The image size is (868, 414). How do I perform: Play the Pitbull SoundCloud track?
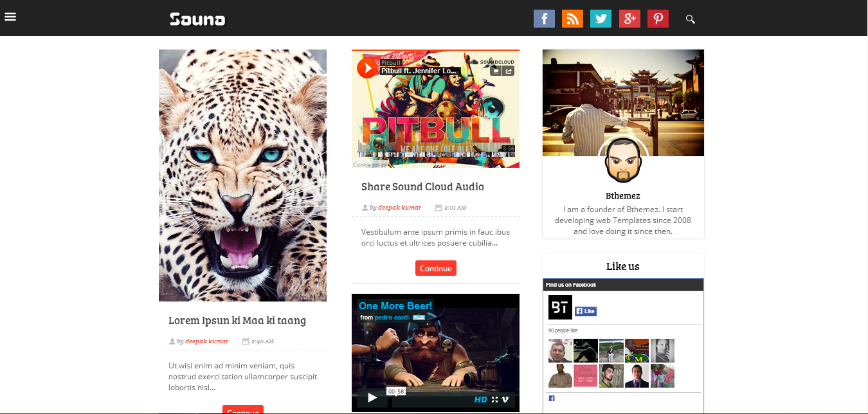pos(367,67)
